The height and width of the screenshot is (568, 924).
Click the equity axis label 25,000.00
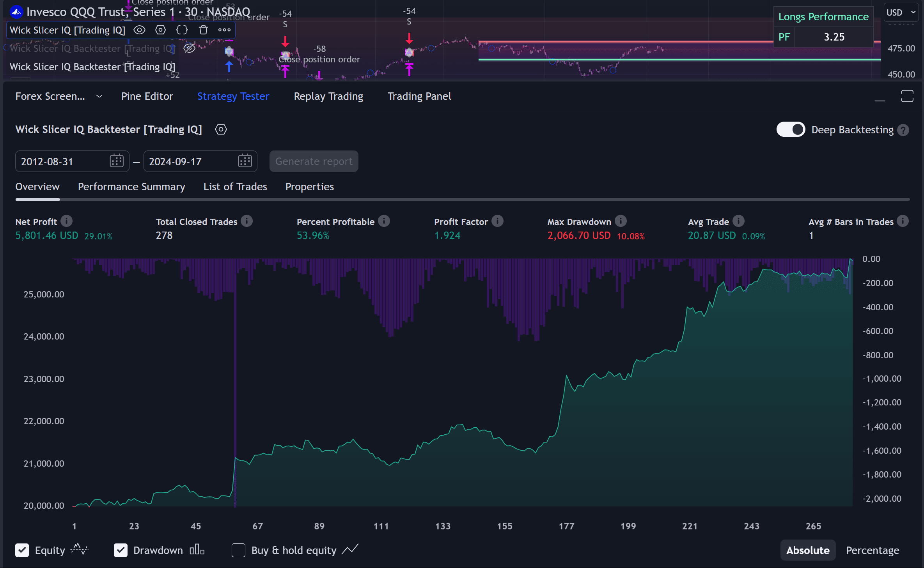(44, 294)
